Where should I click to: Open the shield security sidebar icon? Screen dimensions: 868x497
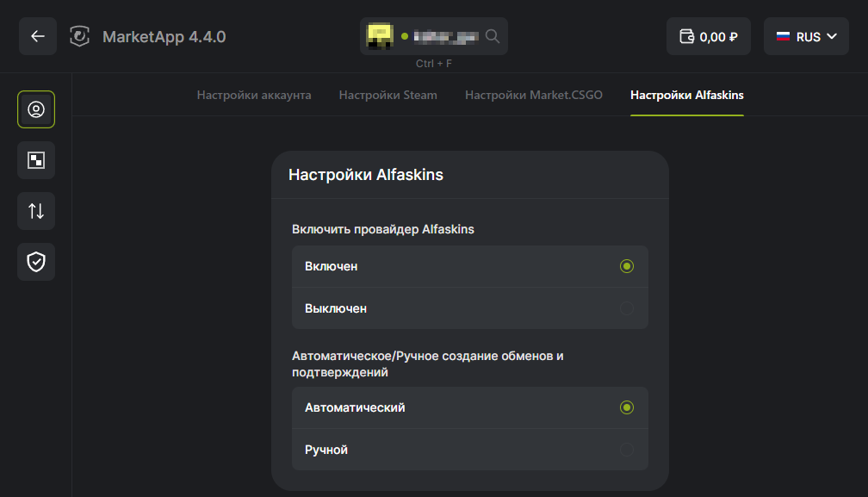(36, 262)
